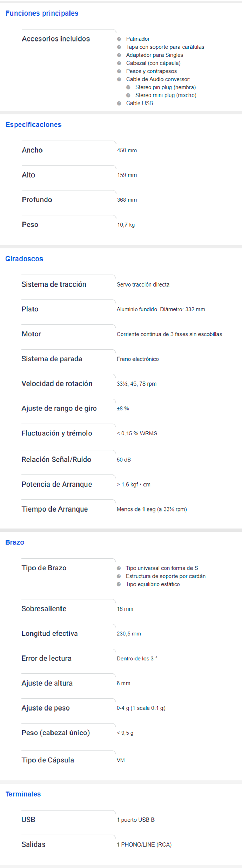Image resolution: width=242 pixels, height=868 pixels.
Task: Click bullet beside Tipo universal con forma de S
Action: (119, 568)
